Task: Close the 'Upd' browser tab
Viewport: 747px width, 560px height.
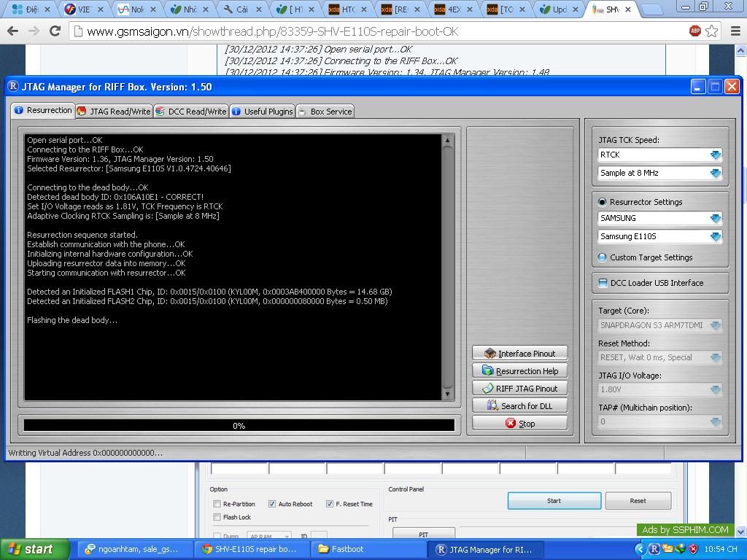Action: coord(576,9)
